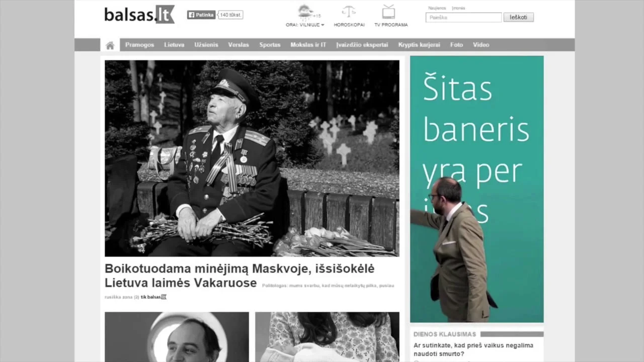Click the balsas.lt site logo
This screenshot has height=362, width=644.
[139, 15]
